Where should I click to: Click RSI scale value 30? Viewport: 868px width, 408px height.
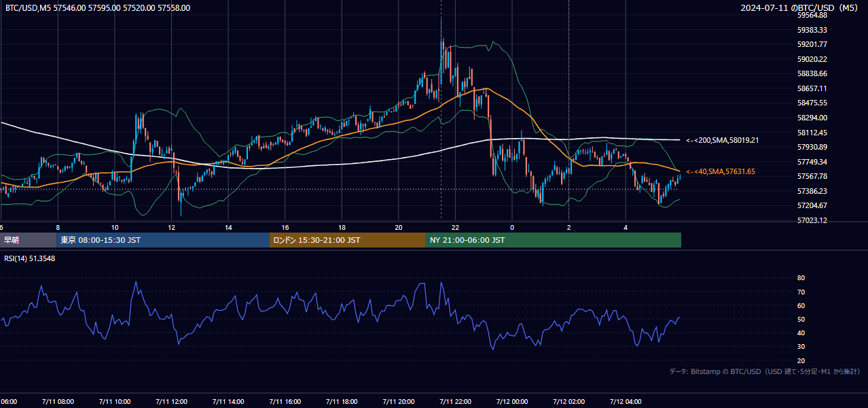(801, 346)
